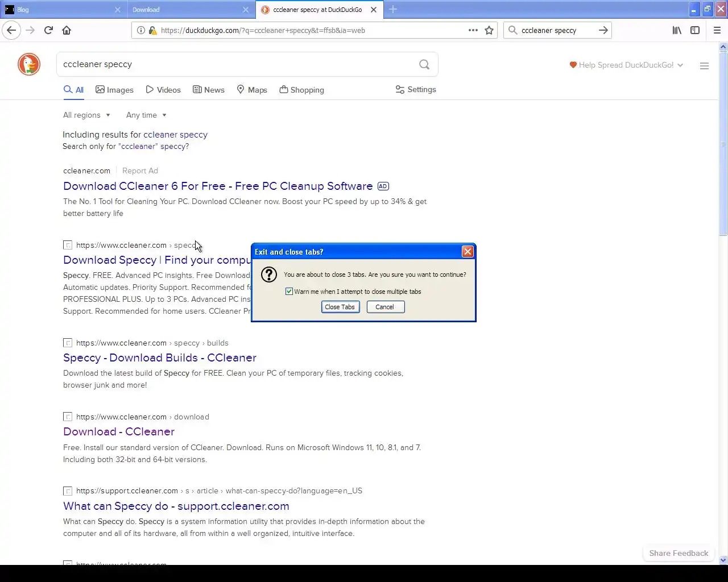The width and height of the screenshot is (728, 582).
Task: Open Speccy - Download Builds result
Action: coord(160,357)
